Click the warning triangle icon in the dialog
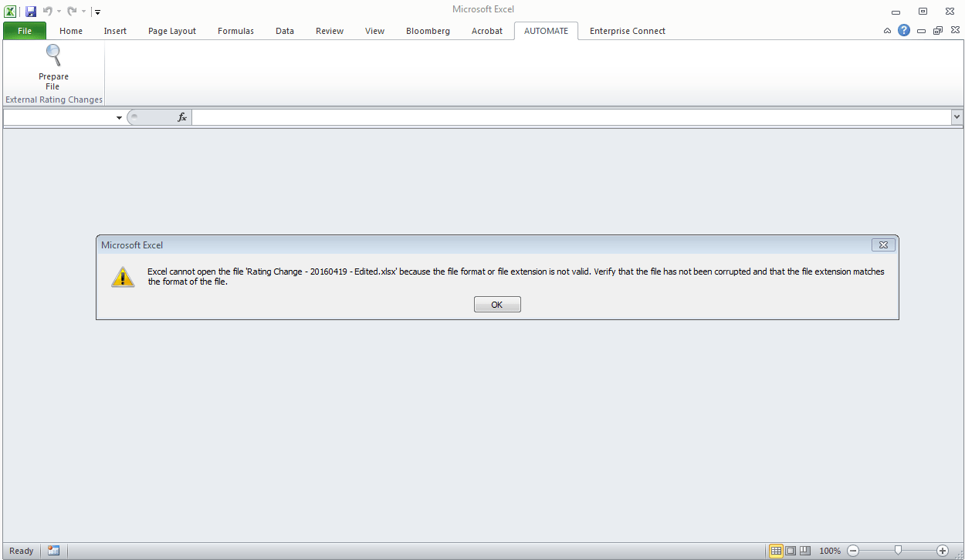This screenshot has height=560, width=965. (x=123, y=277)
